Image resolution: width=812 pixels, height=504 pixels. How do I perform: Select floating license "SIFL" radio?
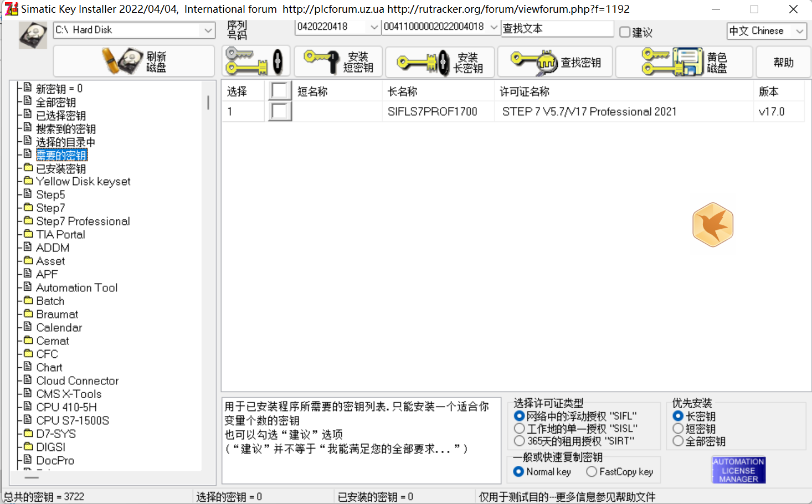519,416
